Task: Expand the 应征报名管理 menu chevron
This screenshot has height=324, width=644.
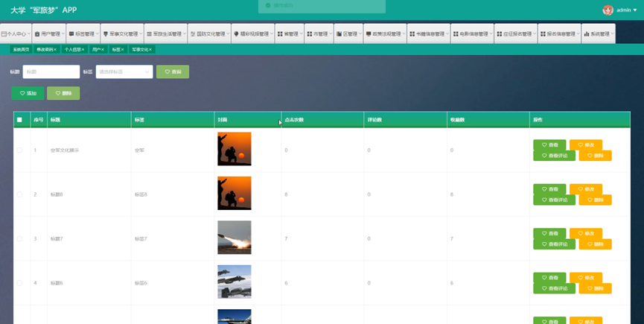Action: tap(534, 34)
